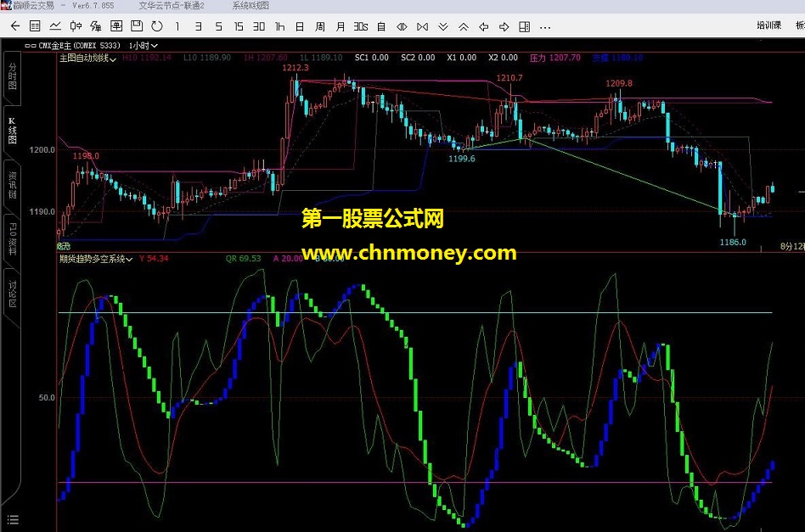The image size is (805, 532).
Task: Click the SC1 0.00 value
Action: 372,58
